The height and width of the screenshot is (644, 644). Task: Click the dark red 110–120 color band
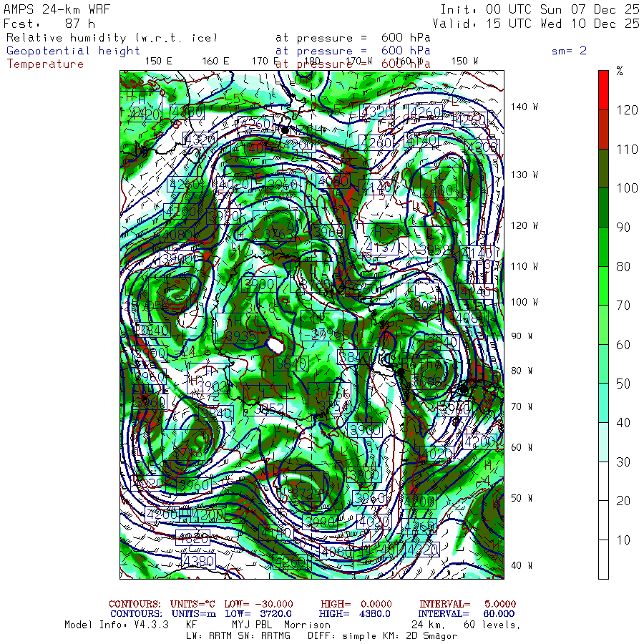603,129
